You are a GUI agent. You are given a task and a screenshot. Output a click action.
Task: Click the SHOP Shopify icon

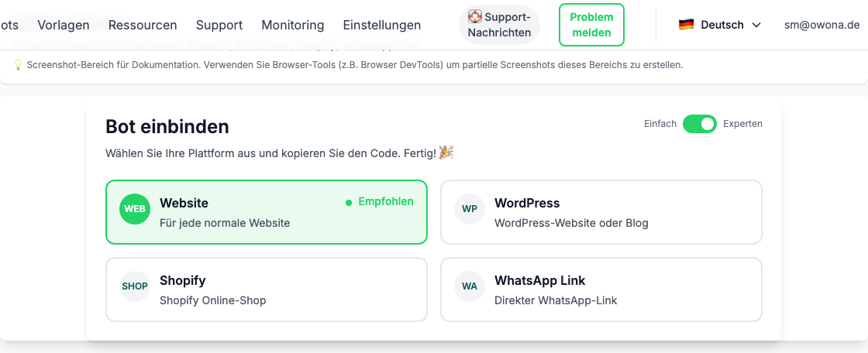coord(135,286)
